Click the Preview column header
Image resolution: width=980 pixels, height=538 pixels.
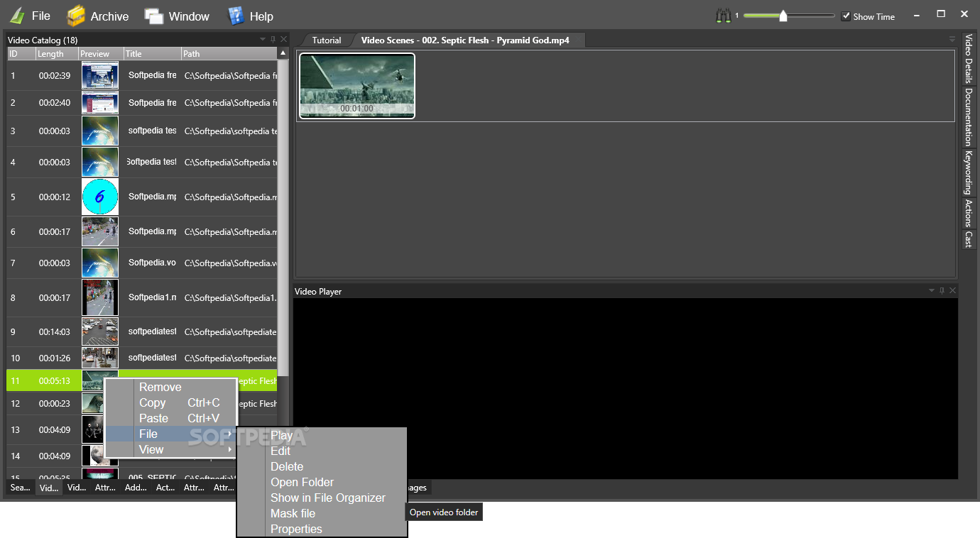(101, 53)
